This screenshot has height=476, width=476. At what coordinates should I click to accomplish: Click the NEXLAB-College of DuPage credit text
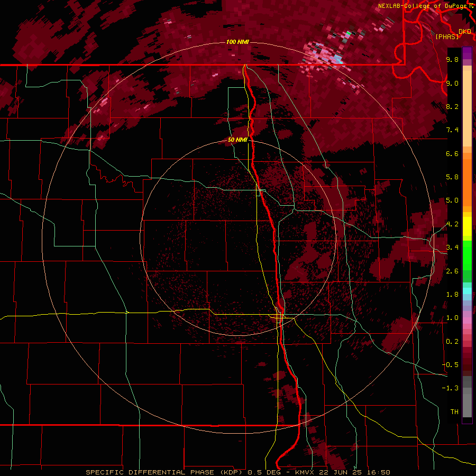(x=422, y=6)
